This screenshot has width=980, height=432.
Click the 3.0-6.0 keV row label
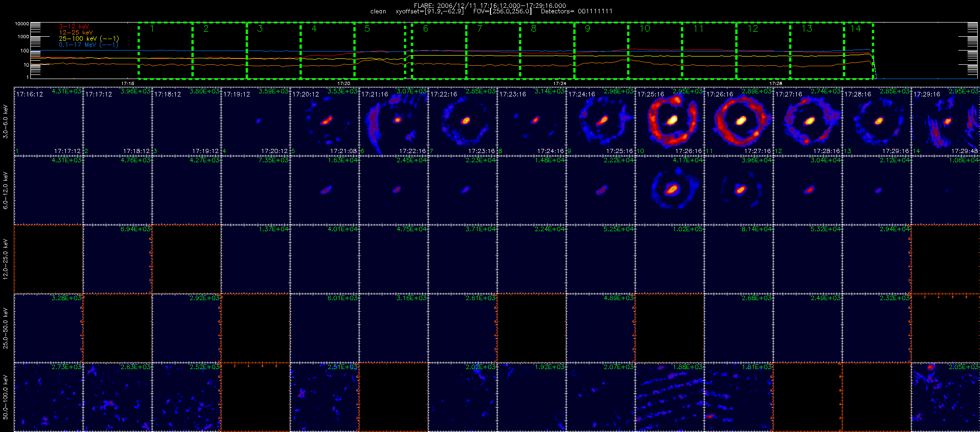(x=6, y=121)
